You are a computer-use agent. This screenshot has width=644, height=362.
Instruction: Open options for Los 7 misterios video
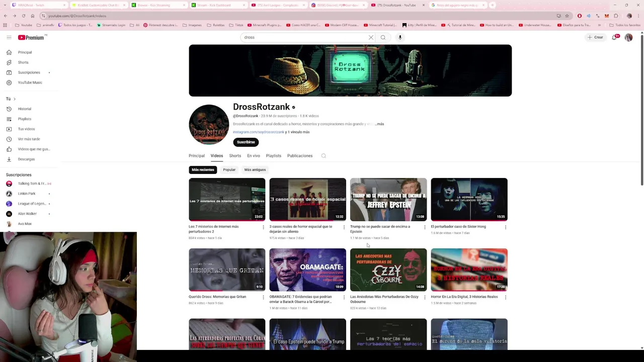click(263, 227)
